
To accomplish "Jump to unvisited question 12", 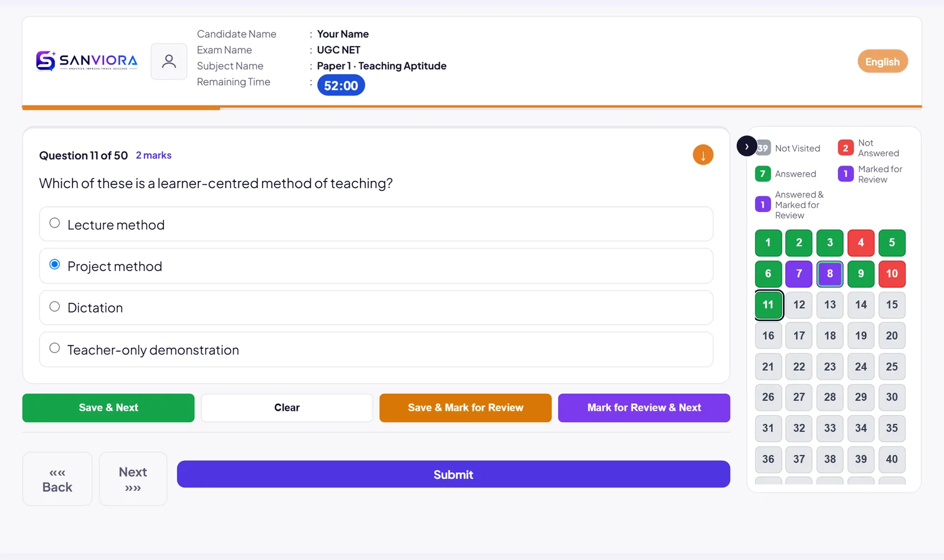I will click(x=799, y=305).
